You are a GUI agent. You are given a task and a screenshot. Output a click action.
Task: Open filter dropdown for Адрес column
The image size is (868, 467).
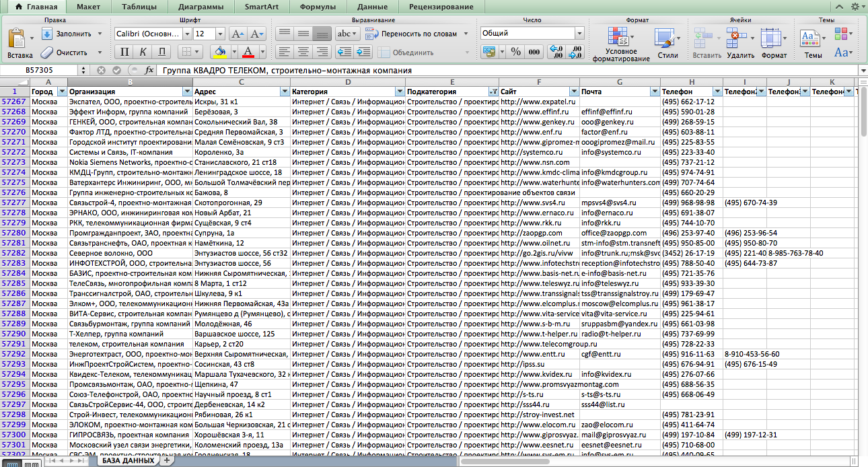pos(285,92)
